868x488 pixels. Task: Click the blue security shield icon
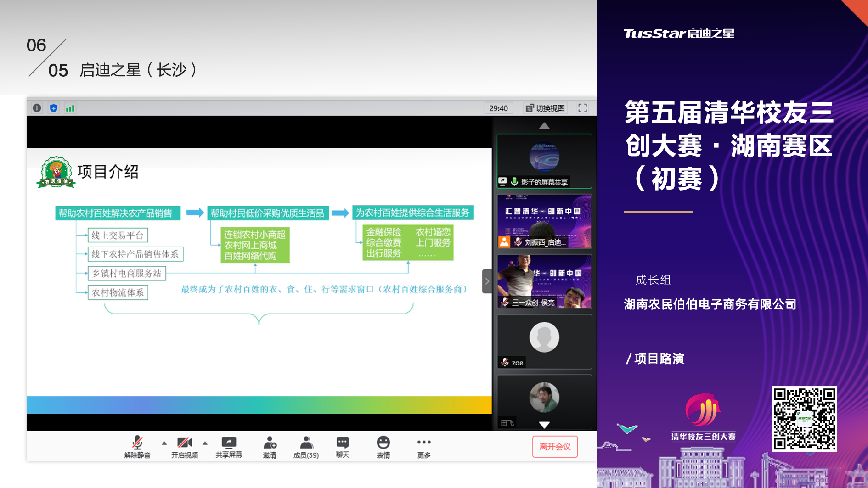tap(54, 108)
